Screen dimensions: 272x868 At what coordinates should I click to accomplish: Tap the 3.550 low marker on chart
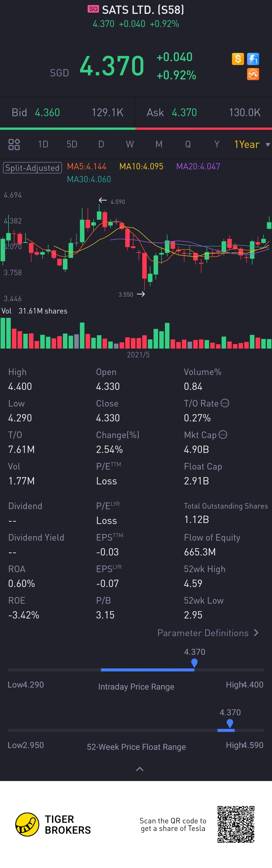point(126,294)
